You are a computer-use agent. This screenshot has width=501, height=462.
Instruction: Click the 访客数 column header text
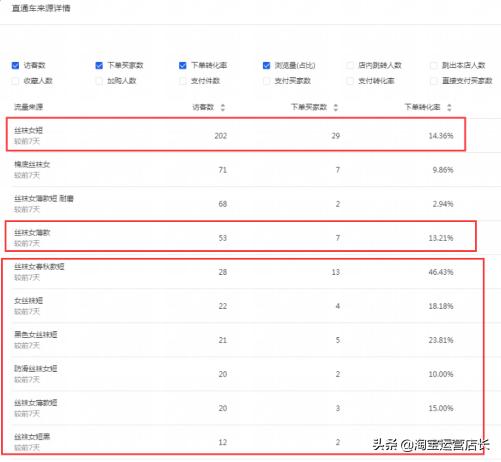coord(203,107)
